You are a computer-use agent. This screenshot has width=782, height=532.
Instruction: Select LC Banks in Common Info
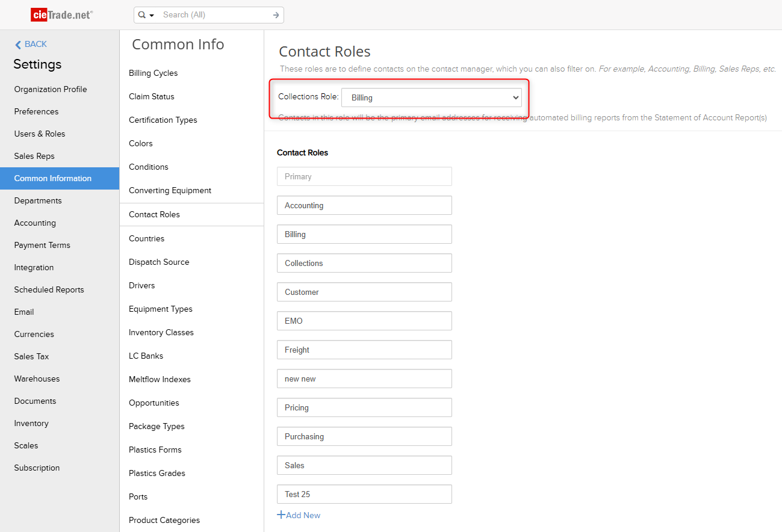[x=146, y=356]
